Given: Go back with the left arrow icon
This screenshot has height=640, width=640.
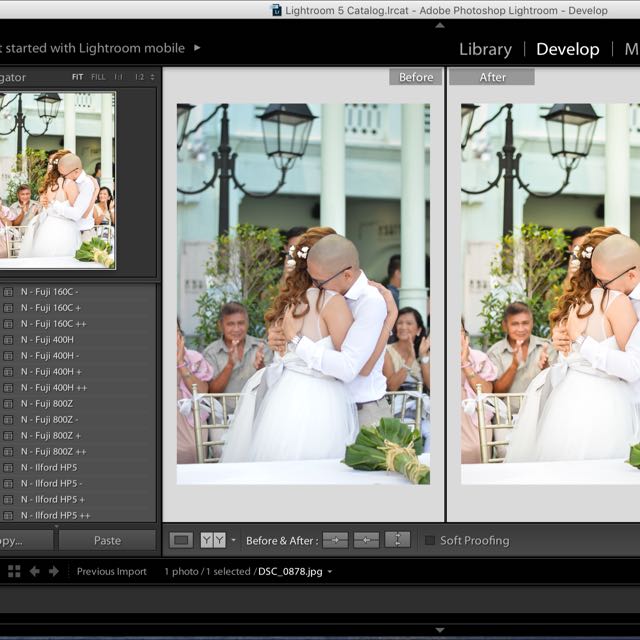Looking at the screenshot, I should 34,571.
